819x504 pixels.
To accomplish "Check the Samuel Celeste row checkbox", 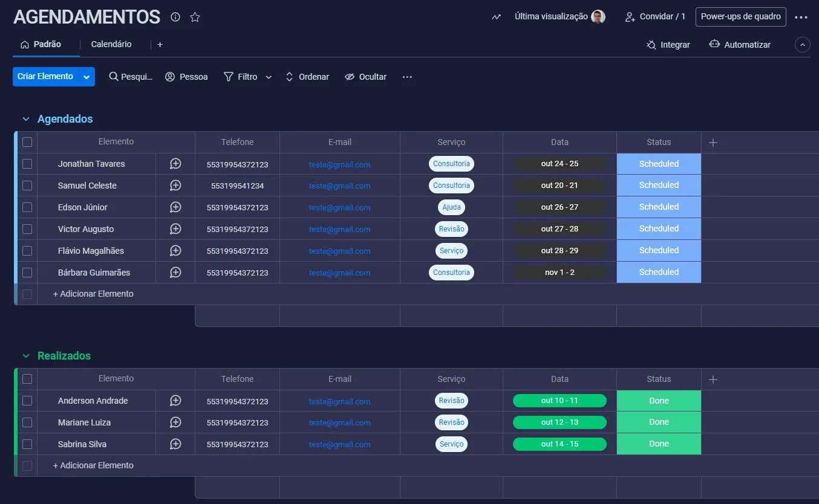I will coord(27,186).
